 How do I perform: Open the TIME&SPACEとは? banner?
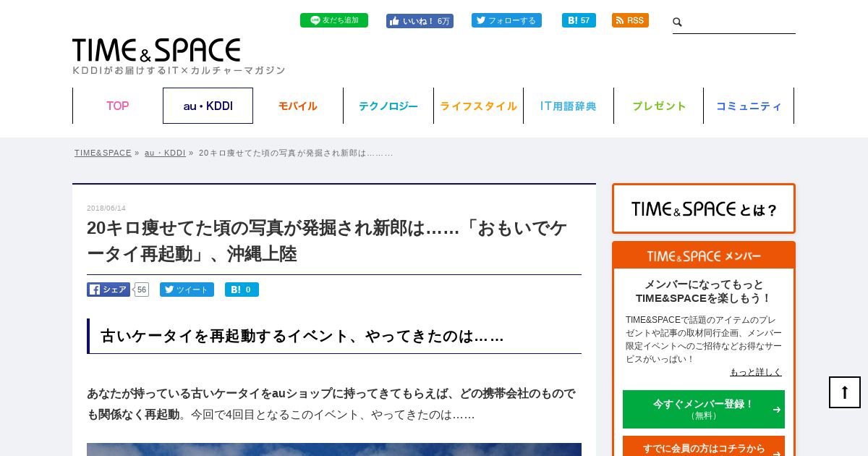click(704, 208)
